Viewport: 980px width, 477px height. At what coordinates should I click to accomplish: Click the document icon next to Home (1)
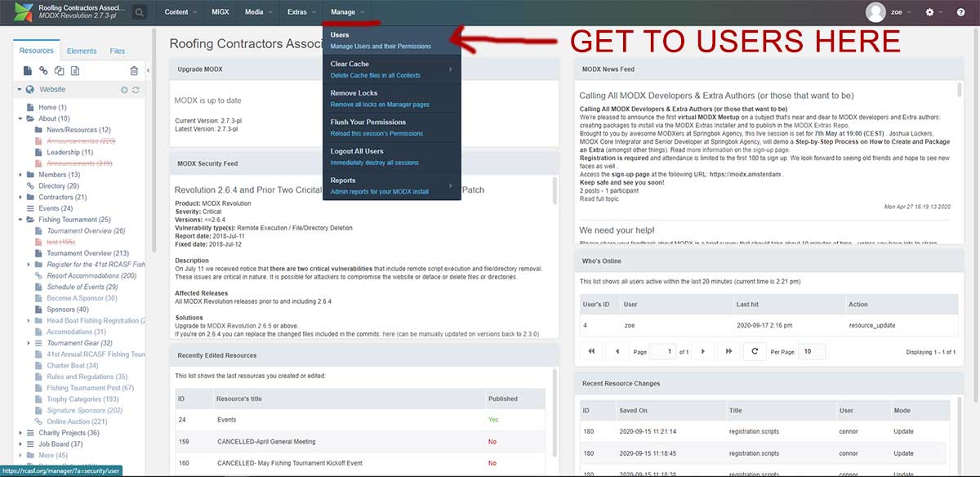pyautogui.click(x=31, y=108)
